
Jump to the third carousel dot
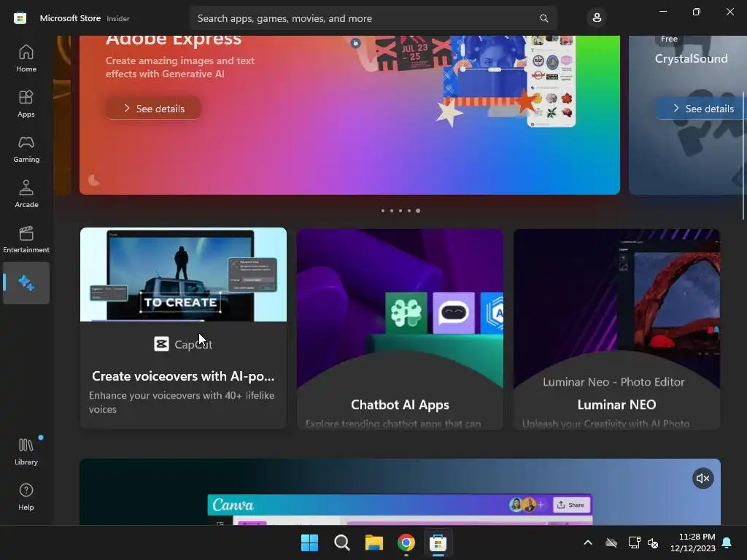(x=400, y=211)
